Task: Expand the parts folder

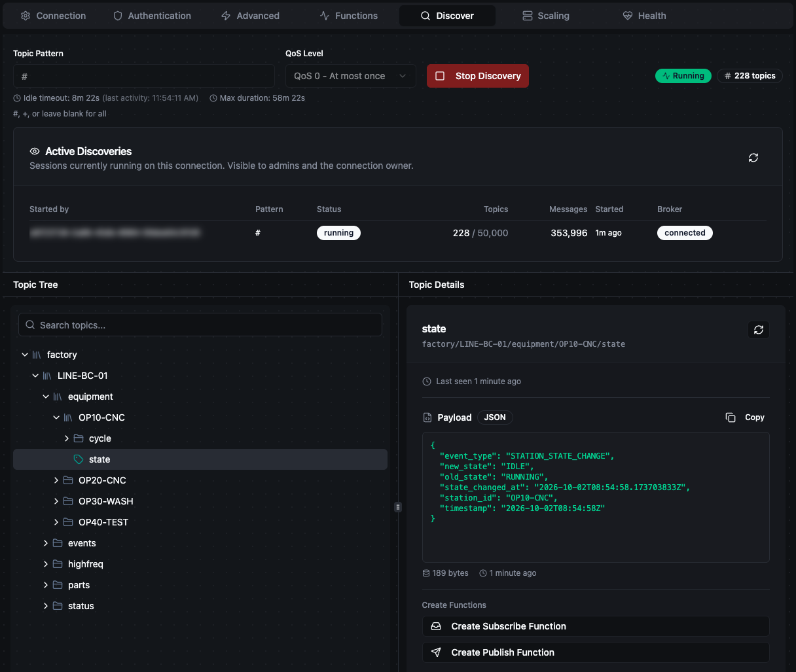Action: 46,585
